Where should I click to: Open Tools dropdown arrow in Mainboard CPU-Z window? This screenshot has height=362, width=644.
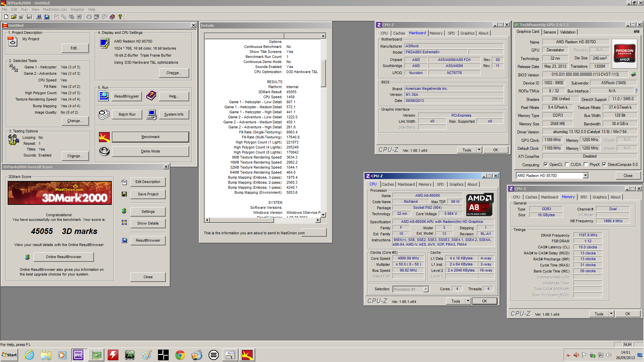(479, 150)
